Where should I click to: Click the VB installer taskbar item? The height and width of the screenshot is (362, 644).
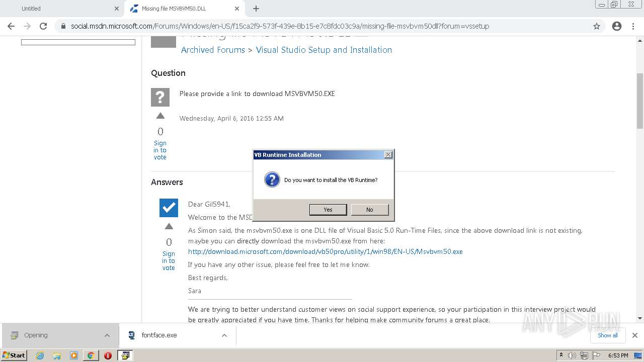pyautogui.click(x=125, y=355)
